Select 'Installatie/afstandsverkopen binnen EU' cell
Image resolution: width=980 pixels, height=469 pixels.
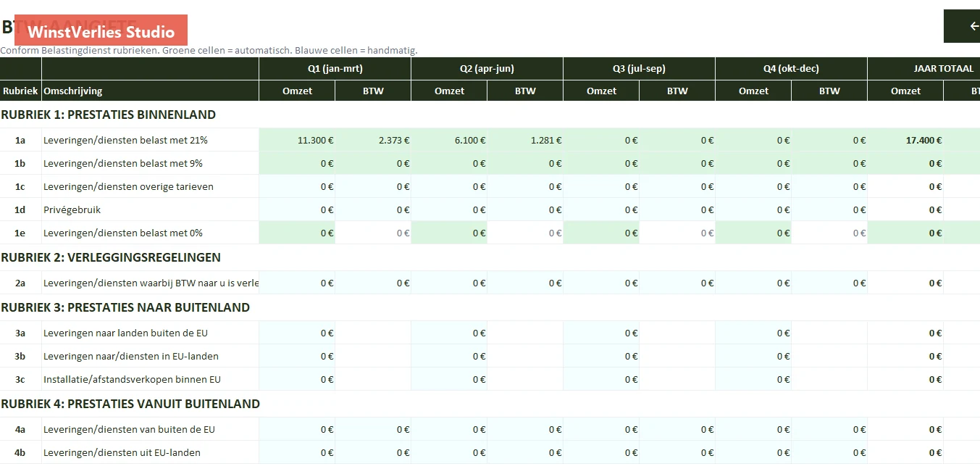click(x=150, y=379)
